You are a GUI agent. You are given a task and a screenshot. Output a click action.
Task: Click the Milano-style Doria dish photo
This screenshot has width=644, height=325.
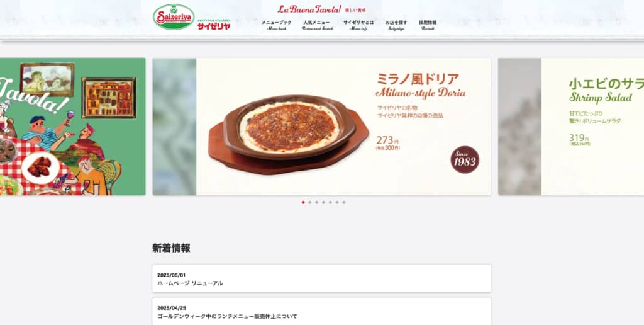289,135
